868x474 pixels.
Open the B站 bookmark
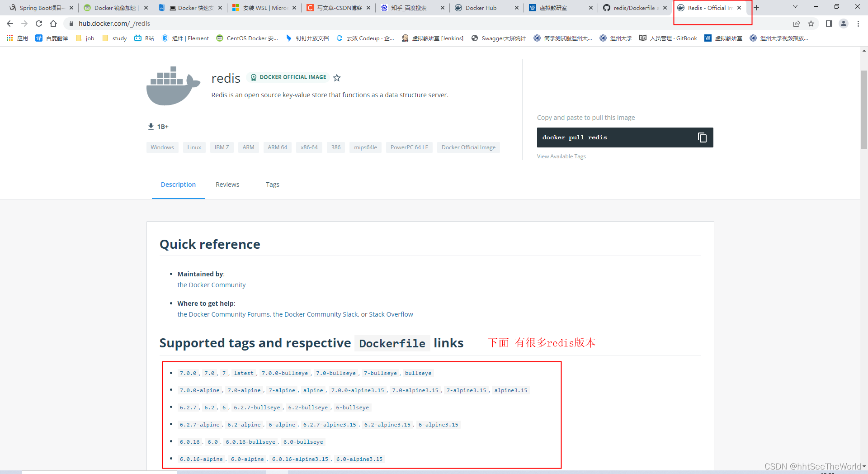coord(144,38)
